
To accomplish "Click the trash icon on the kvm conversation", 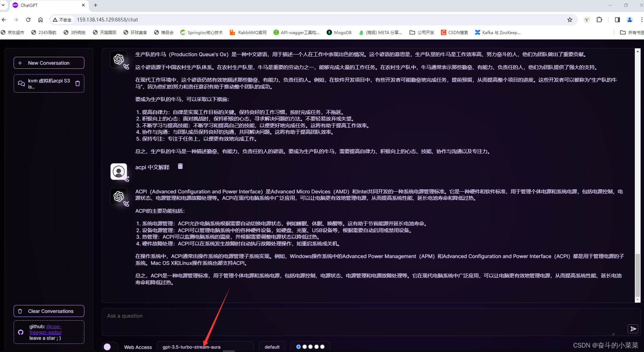I will (78, 83).
